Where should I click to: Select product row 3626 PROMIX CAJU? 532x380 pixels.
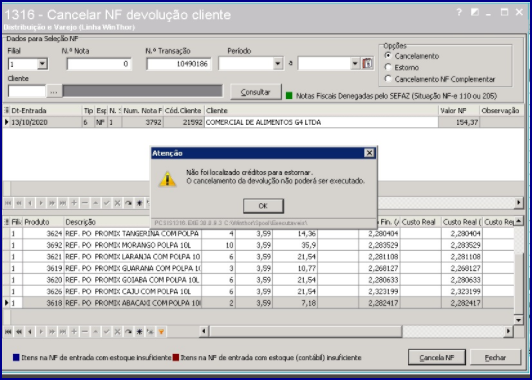pyautogui.click(x=259, y=291)
